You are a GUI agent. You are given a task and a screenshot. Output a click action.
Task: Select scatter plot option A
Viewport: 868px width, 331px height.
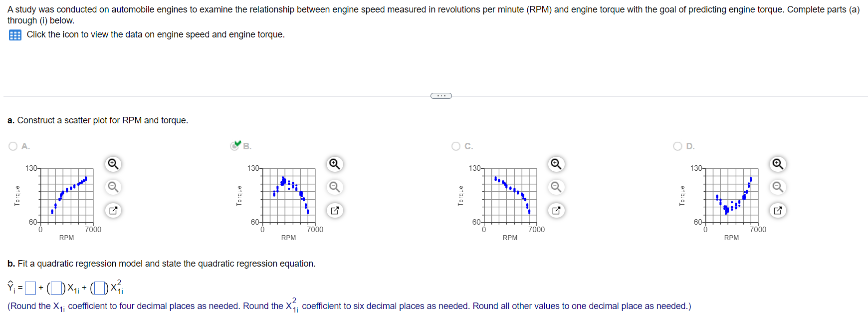[12, 146]
